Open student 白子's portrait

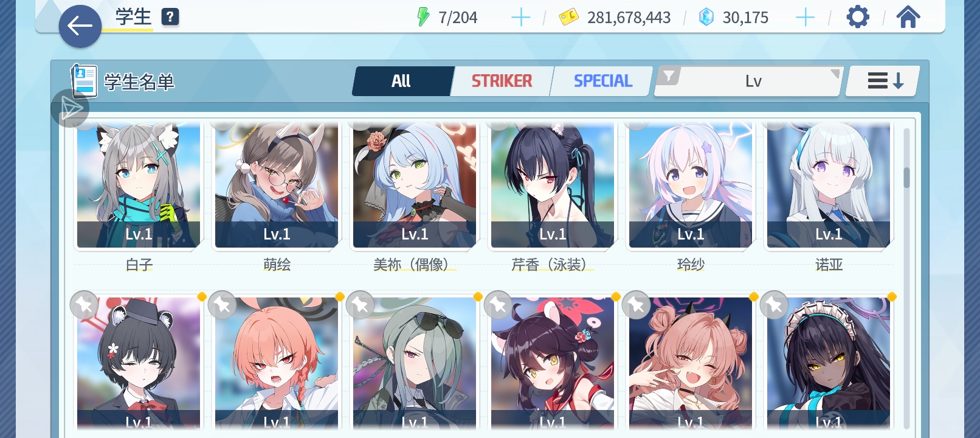(139, 184)
